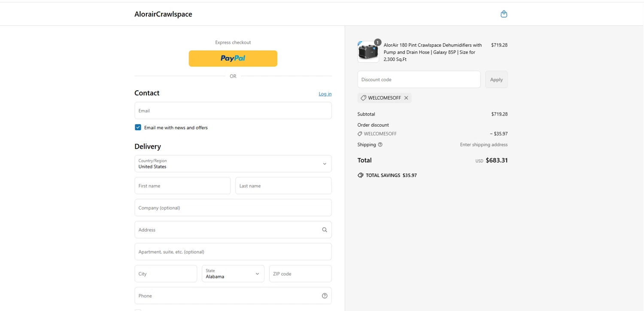
Task: Focus the Apartment, suite field
Action: [x=233, y=252]
